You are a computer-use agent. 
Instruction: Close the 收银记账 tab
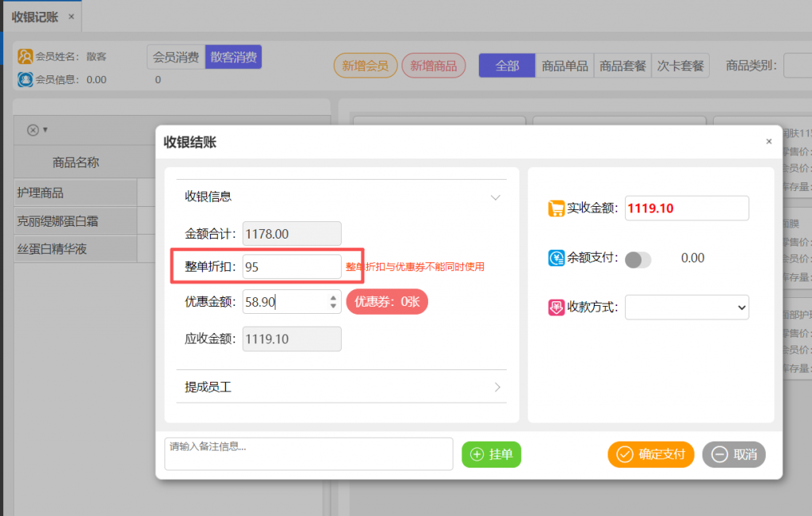71,17
